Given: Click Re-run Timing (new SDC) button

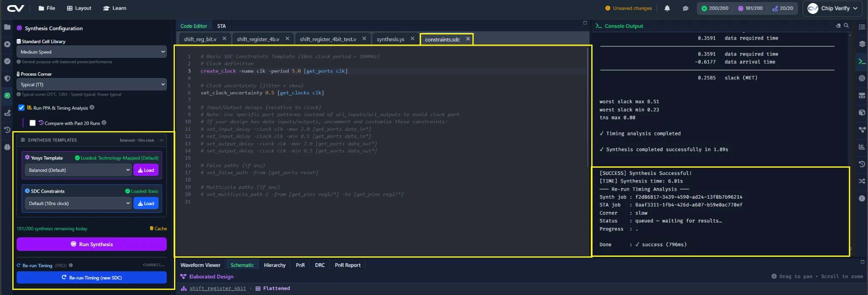Looking at the screenshot, I should tap(92, 278).
